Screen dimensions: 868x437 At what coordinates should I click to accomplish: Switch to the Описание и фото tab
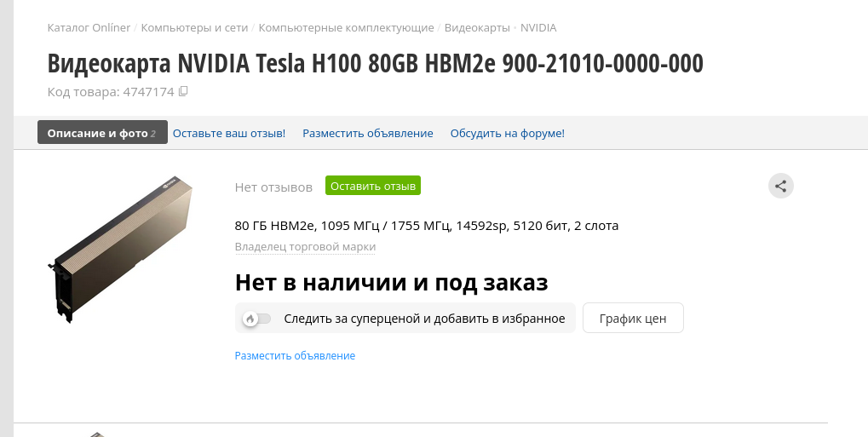click(x=101, y=133)
